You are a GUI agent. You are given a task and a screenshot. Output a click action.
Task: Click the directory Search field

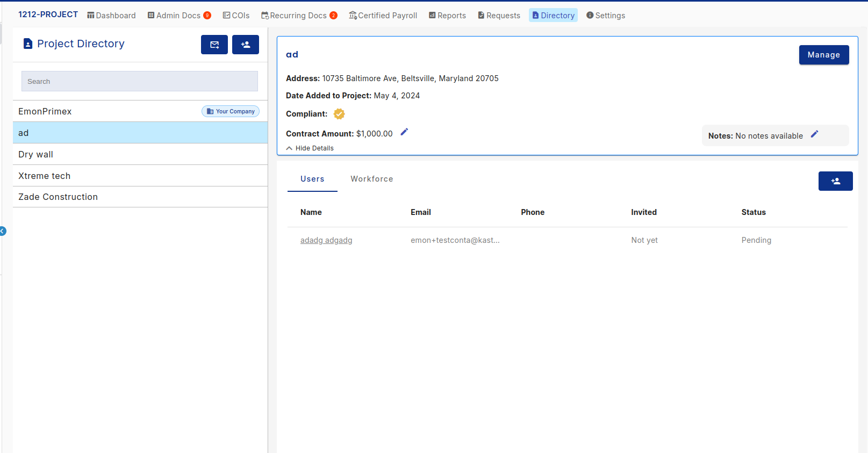click(140, 81)
